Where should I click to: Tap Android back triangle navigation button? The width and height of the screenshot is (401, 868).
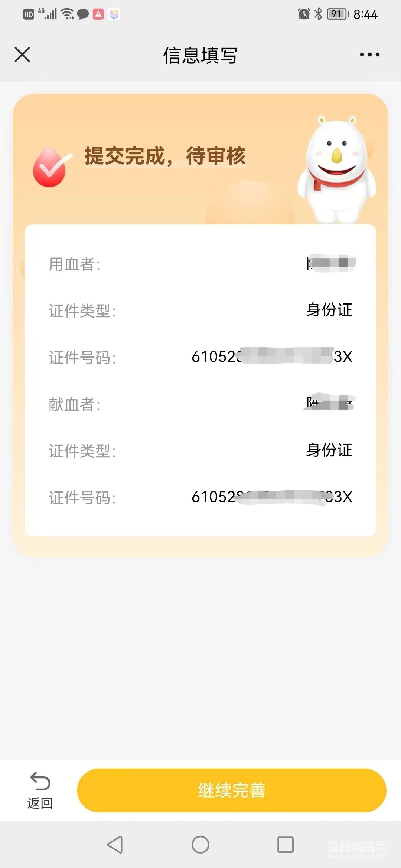click(x=115, y=845)
